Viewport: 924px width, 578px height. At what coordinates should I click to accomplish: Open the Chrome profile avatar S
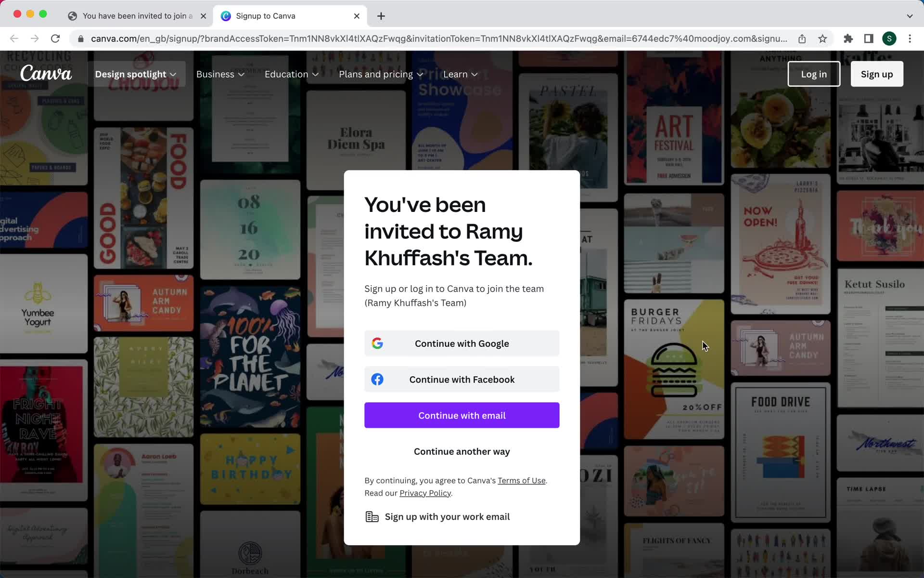pyautogui.click(x=889, y=39)
